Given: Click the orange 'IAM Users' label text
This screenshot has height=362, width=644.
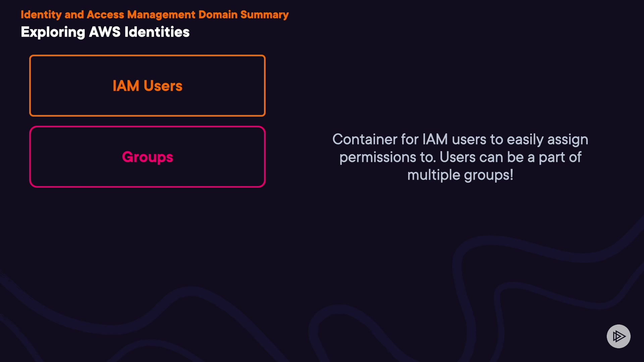Looking at the screenshot, I should click(x=148, y=86).
